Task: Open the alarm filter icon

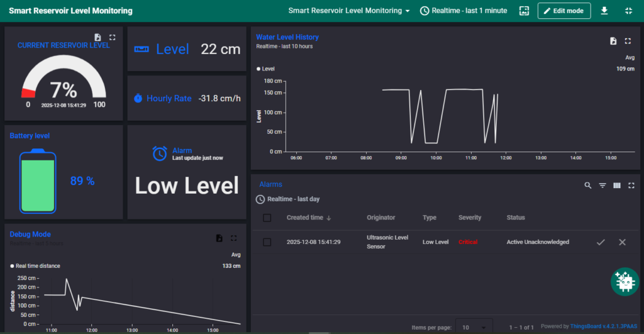Action: (x=602, y=186)
